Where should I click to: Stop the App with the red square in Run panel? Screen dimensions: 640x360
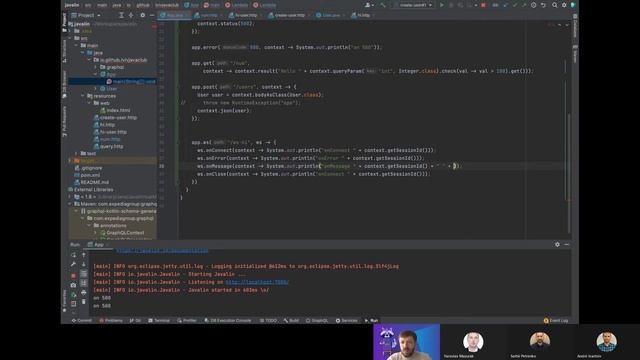73,275
